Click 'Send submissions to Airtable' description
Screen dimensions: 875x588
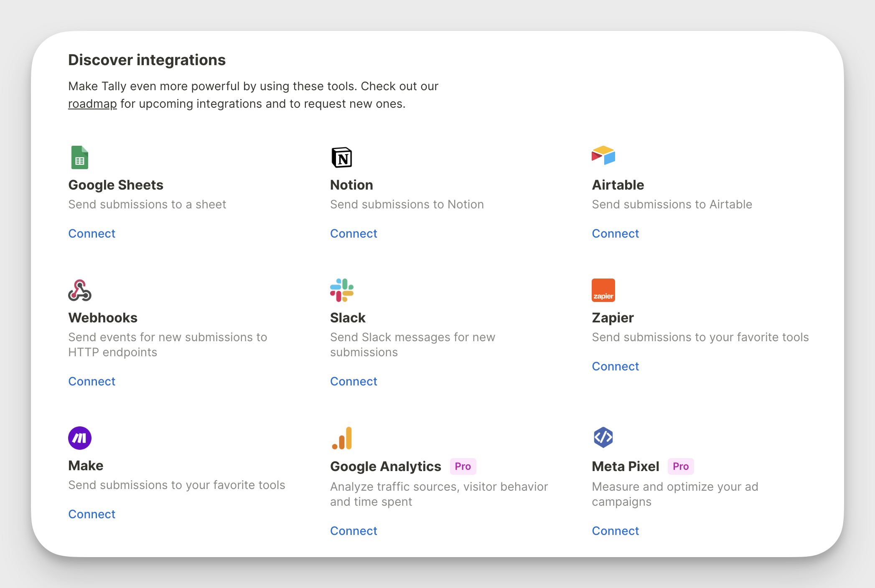click(x=672, y=204)
